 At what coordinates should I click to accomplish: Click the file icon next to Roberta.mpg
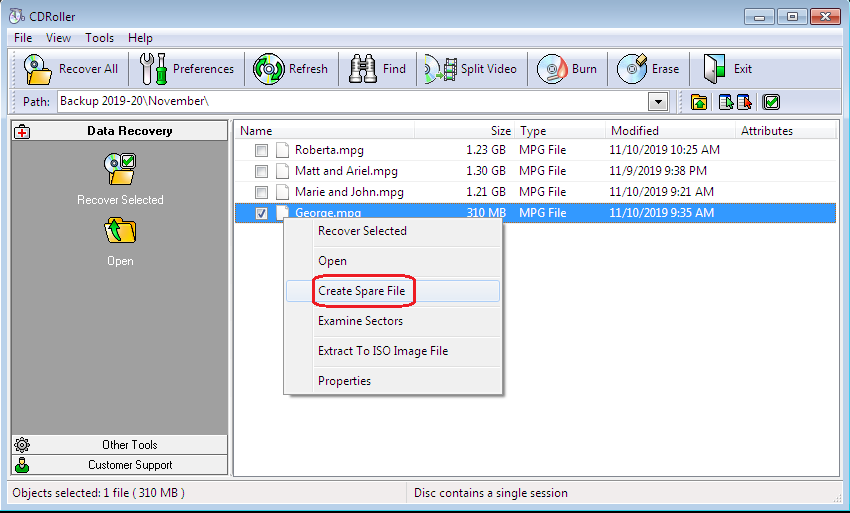282,150
